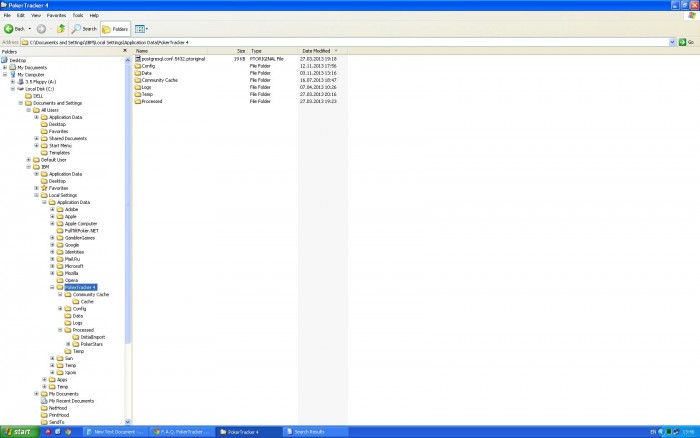700x438 pixels.
Task: Sort by the Name column header
Action: (x=170, y=51)
